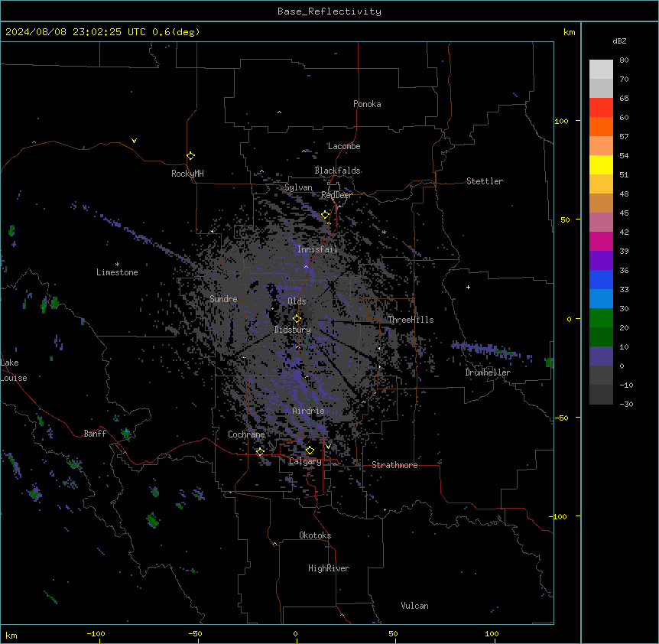659x644 pixels.
Task: Click the -50 tick on the horizontal axis
Action: 195,633
